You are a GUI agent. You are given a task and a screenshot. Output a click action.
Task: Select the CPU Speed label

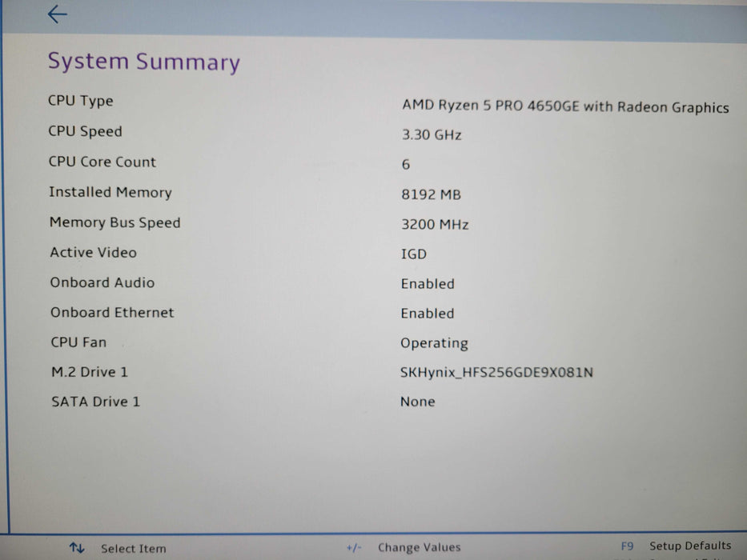(x=86, y=131)
